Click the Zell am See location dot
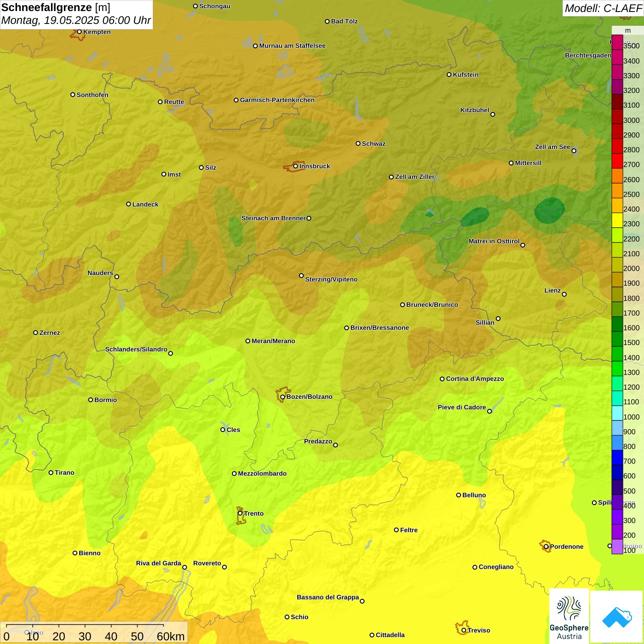This screenshot has width=644, height=644. [574, 151]
